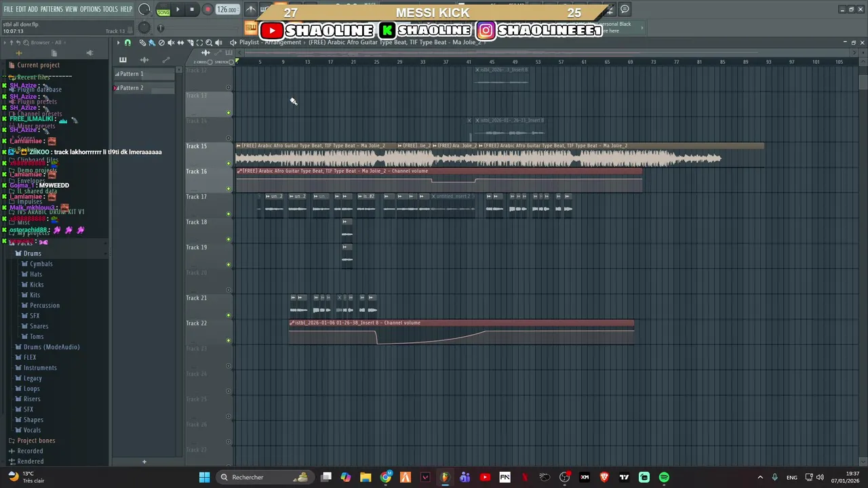Mute Track 15 green LED
The height and width of the screenshot is (488, 868).
coord(229,163)
